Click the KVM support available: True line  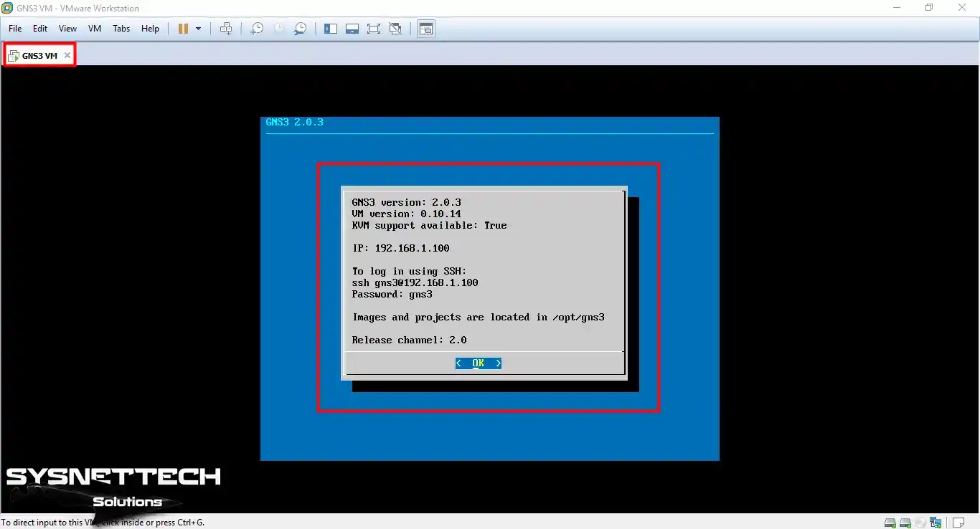429,225
